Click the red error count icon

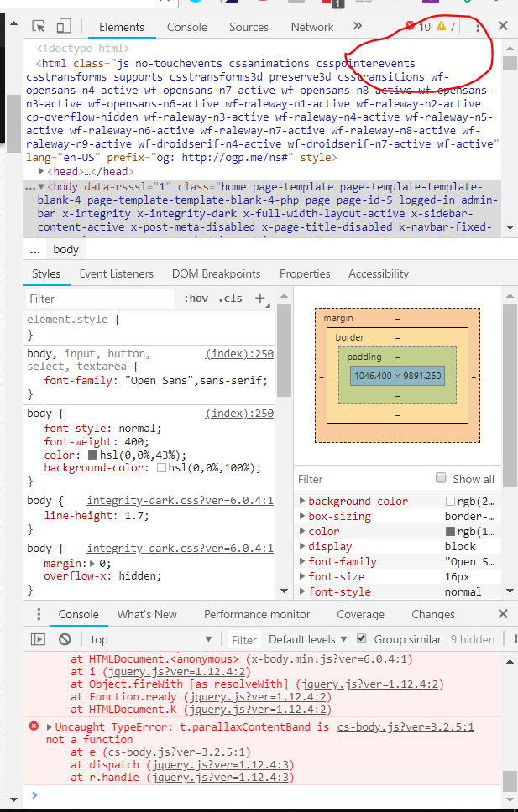[410, 26]
